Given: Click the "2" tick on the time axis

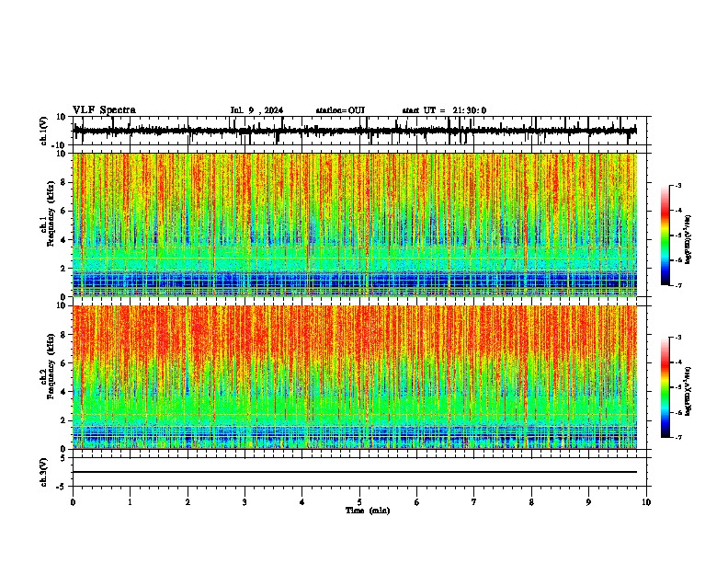Looking at the screenshot, I should click(x=188, y=502).
